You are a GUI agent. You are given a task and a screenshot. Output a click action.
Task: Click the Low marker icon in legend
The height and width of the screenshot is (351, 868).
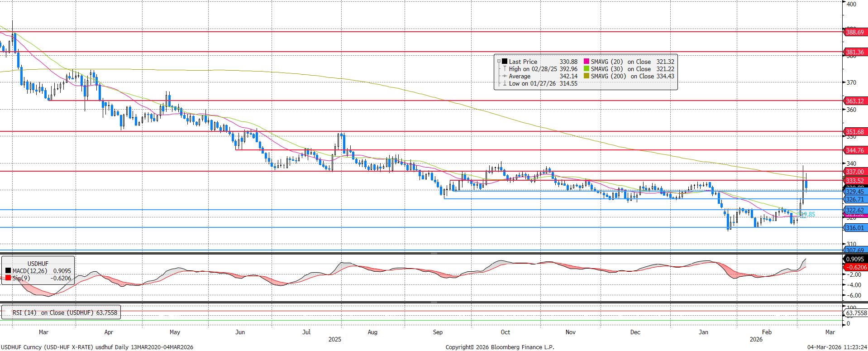pos(504,83)
